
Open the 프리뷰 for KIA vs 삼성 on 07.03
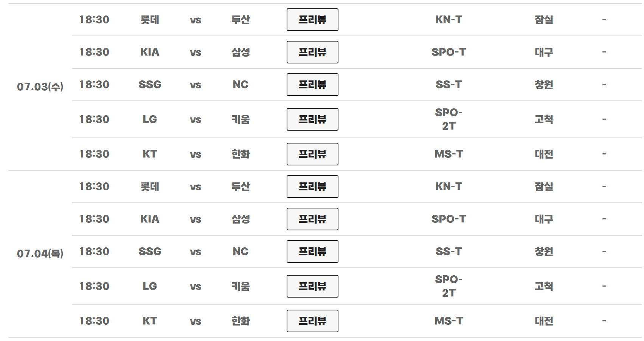tap(312, 52)
